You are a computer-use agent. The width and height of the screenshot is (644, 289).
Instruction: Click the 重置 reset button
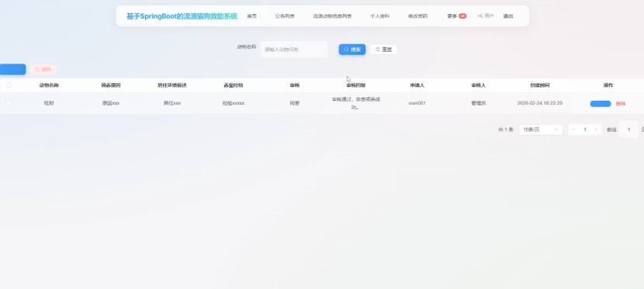click(x=383, y=50)
